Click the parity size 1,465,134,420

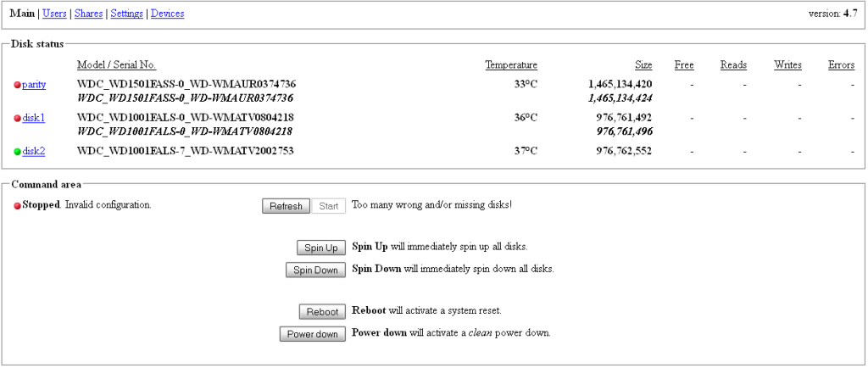(620, 85)
